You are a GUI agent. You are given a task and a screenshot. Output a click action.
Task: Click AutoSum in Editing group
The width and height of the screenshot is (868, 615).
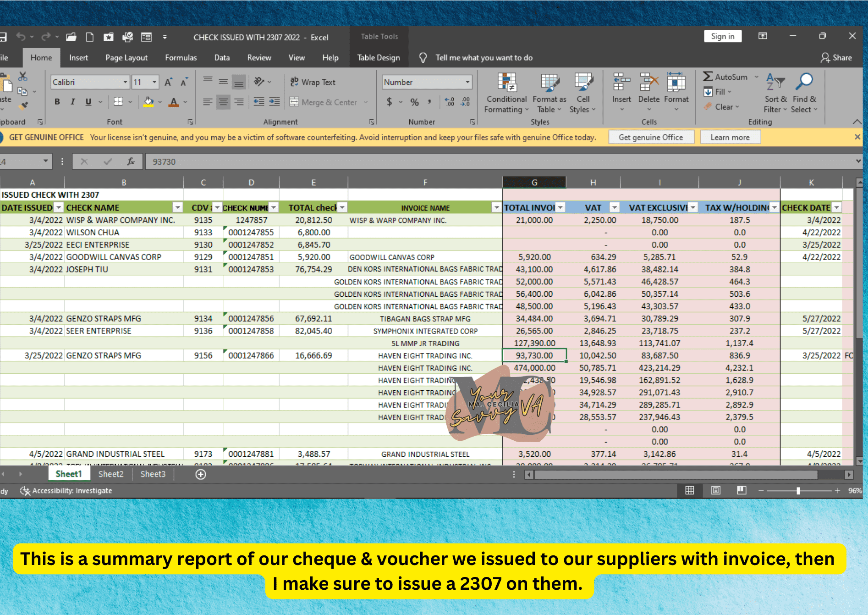[x=725, y=77]
